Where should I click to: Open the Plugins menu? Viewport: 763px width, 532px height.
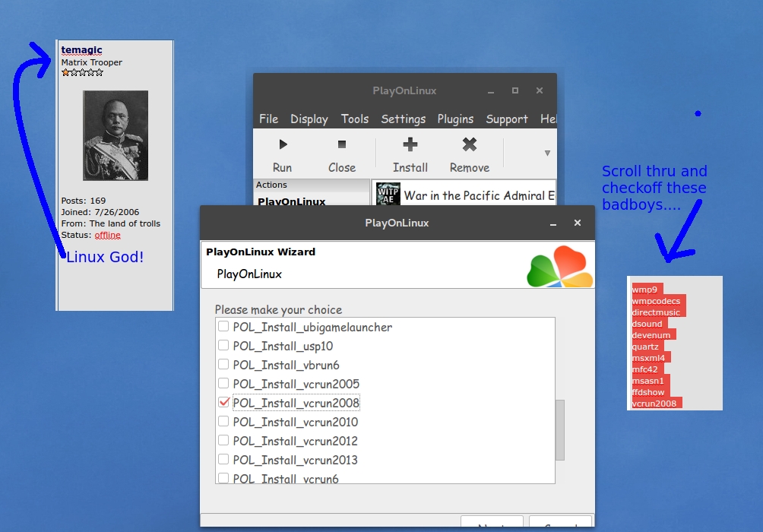pos(455,119)
